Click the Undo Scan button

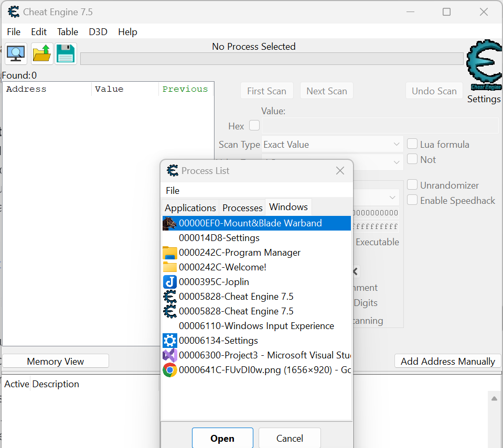[434, 91]
